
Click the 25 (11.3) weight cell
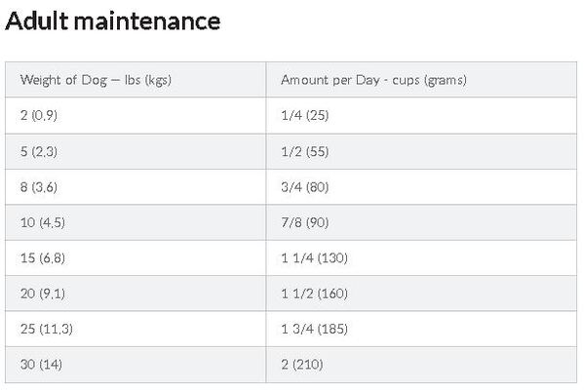coord(136,329)
